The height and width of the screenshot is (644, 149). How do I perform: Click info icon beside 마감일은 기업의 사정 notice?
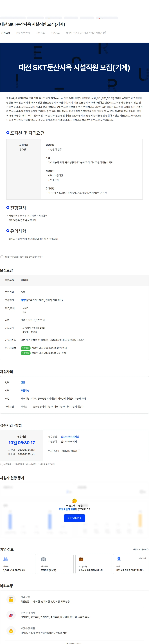(x=2, y=464)
